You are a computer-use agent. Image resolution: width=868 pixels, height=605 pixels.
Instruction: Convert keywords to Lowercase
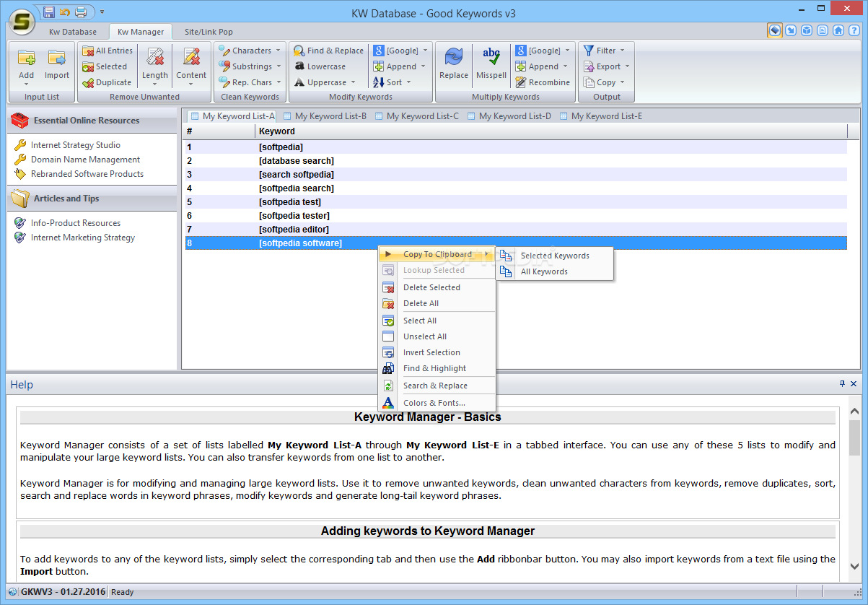(x=320, y=66)
